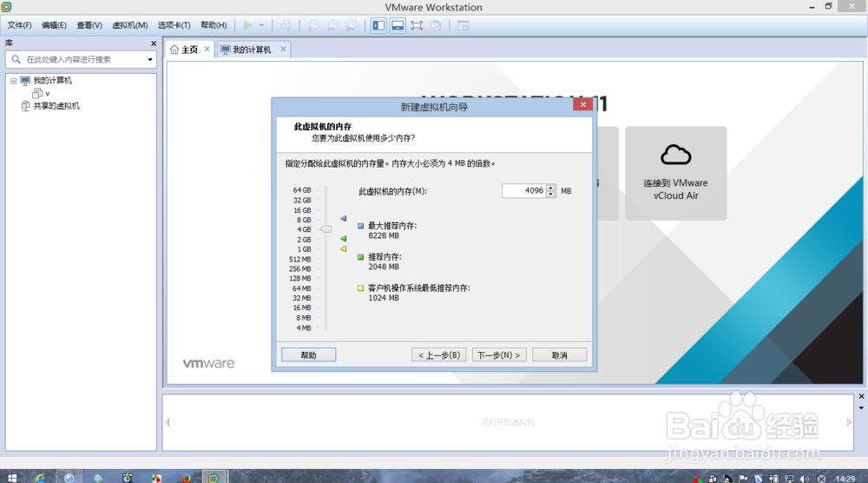Click the 连接到 VMware vCloud Air tile
This screenshot has height=483, width=868.
pos(676,174)
